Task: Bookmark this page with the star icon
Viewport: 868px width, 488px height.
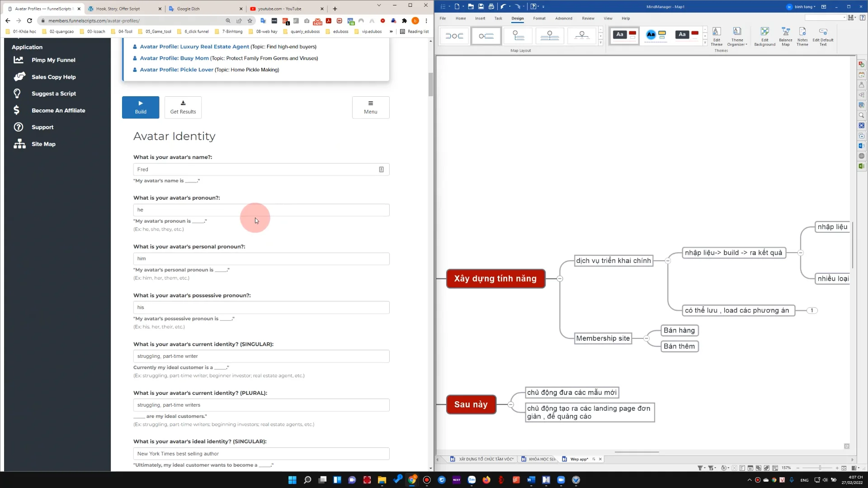Action: [250, 21]
